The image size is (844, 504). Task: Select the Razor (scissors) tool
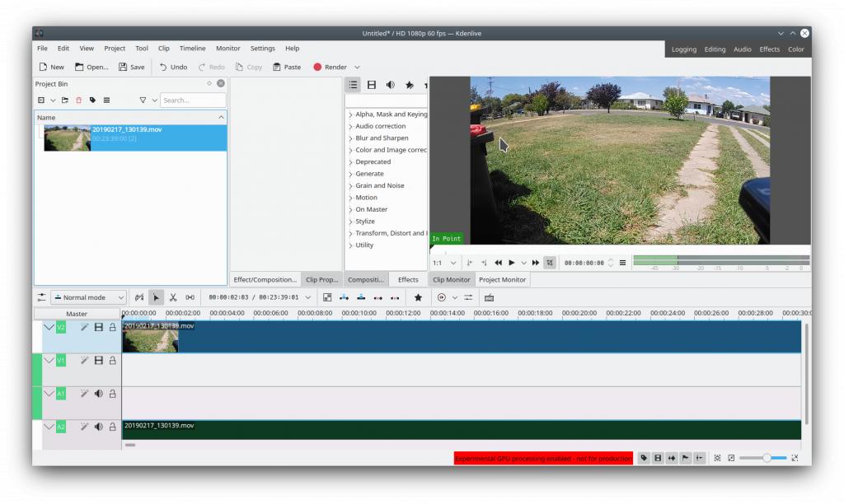(173, 297)
